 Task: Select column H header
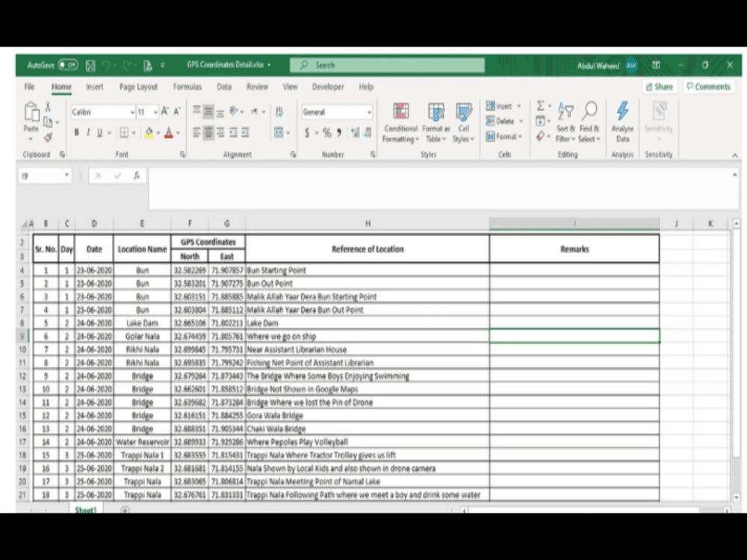368,223
